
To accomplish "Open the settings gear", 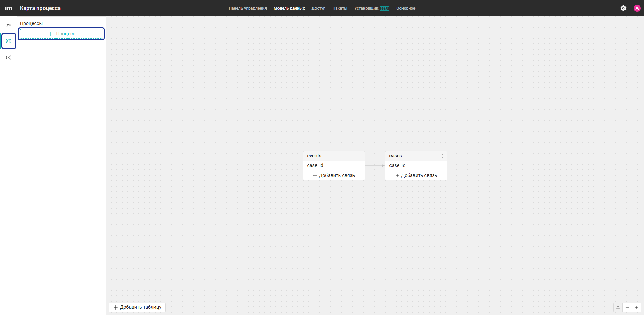I will tap(623, 8).
